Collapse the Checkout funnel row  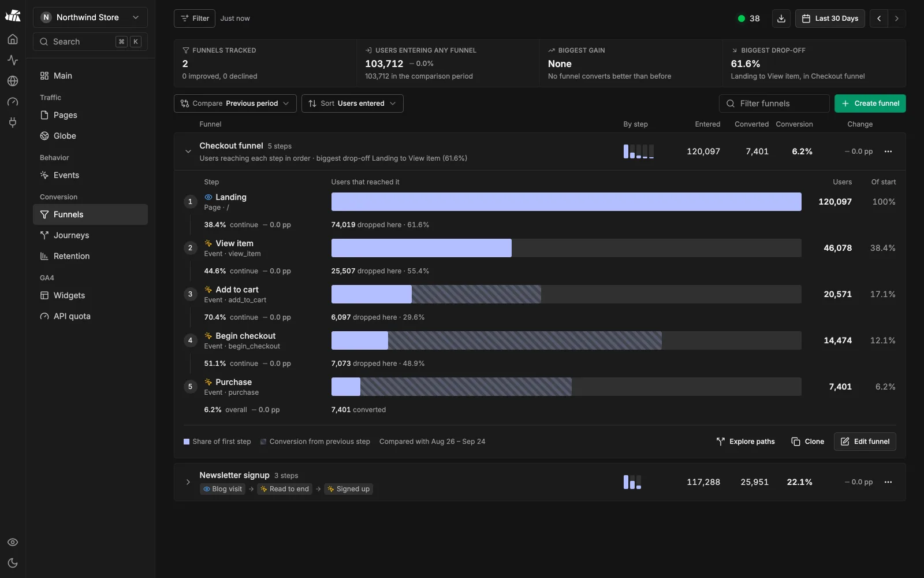coord(188,151)
